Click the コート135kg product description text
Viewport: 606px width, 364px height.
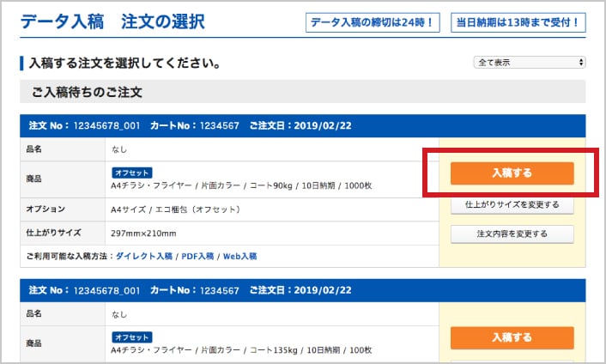241,350
